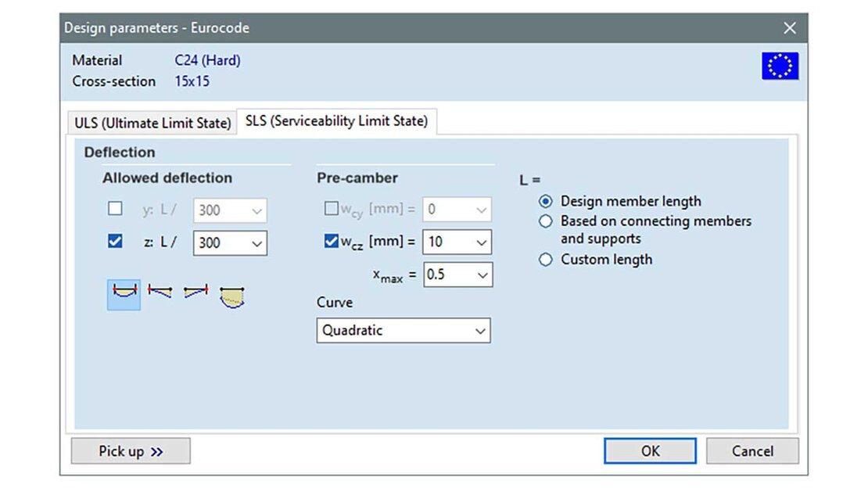Select the Custom length radio option
Screen dimensions: 868x488
(546, 260)
